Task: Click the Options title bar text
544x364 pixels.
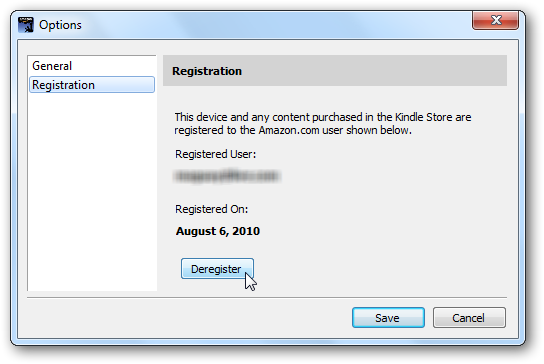Action: pyautogui.click(x=60, y=25)
